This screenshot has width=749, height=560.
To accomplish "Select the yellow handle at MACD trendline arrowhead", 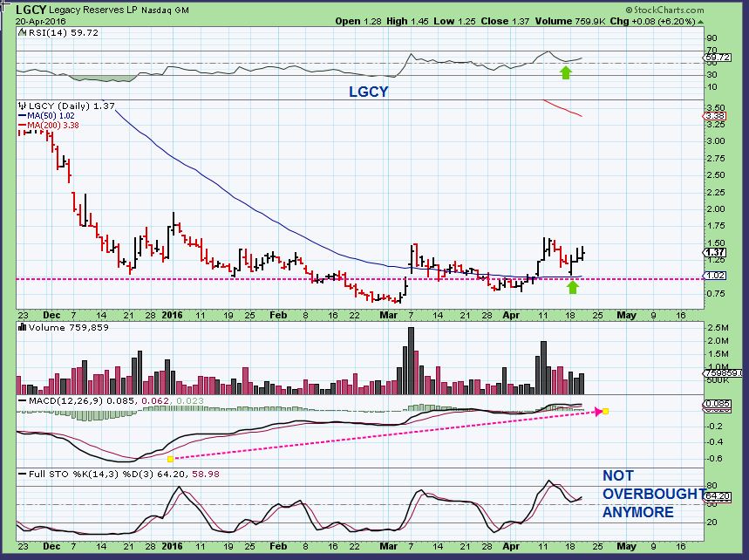I will [x=605, y=411].
